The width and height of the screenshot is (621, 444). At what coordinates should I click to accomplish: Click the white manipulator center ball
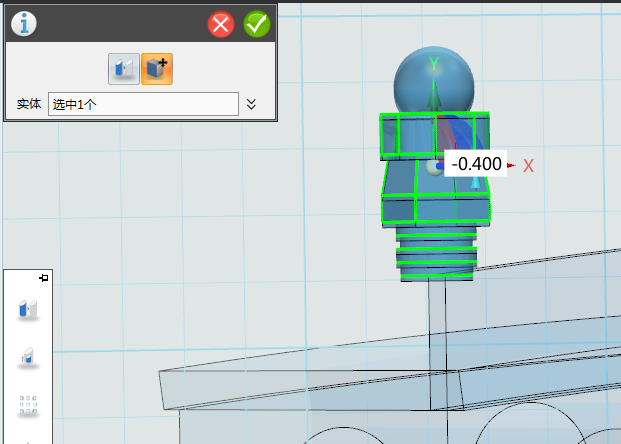(x=433, y=167)
